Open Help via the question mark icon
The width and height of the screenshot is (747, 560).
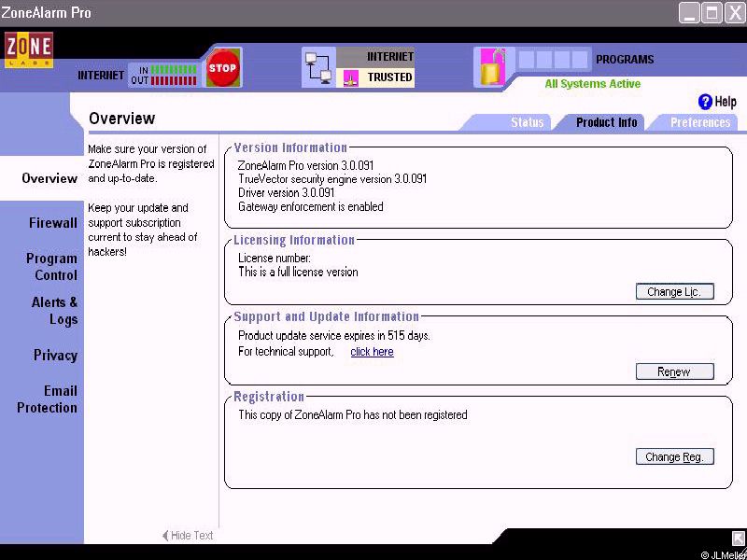click(x=705, y=102)
